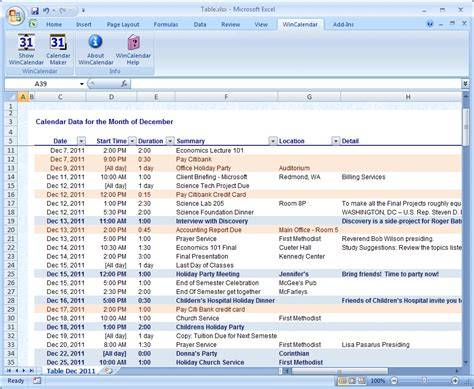The image size is (474, 389).
Task: Open Show WinCalendar icon in ribbon
Action: pos(26,49)
